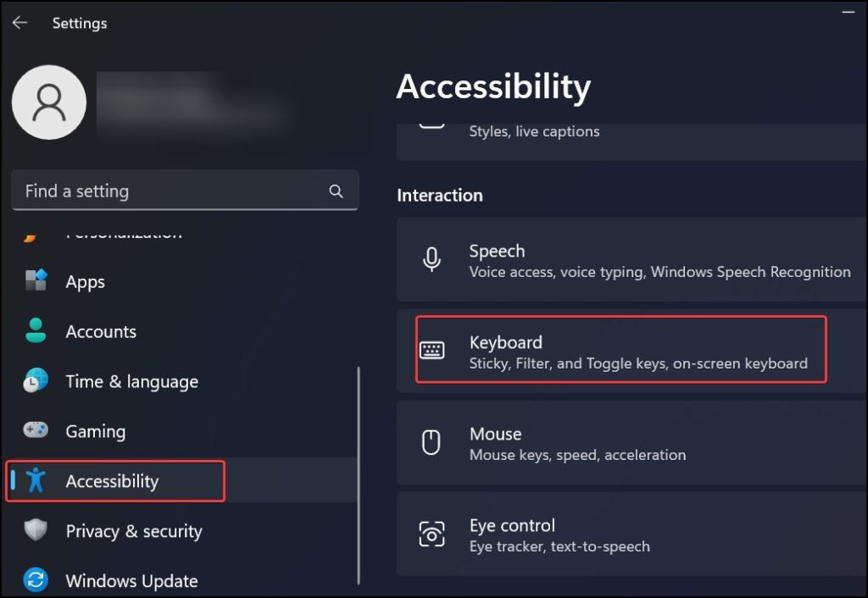The image size is (868, 598).
Task: Click the Mouse icon in the Interaction section
Action: tap(433, 442)
